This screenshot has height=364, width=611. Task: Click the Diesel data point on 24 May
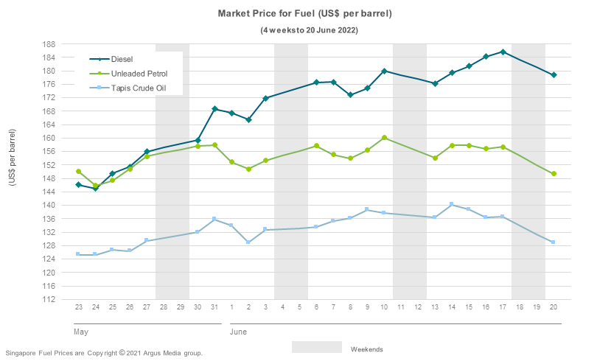click(x=95, y=189)
